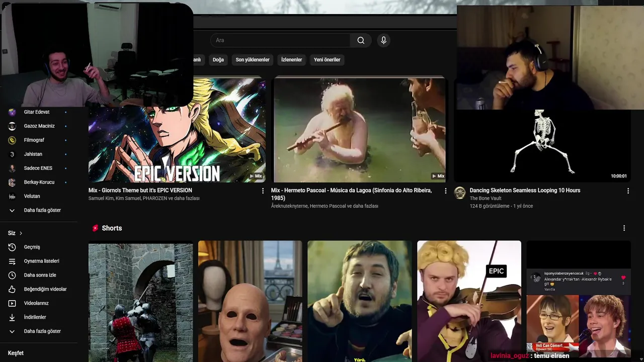Open Velutan channel avatar icon
The image size is (644, 362).
click(12, 197)
